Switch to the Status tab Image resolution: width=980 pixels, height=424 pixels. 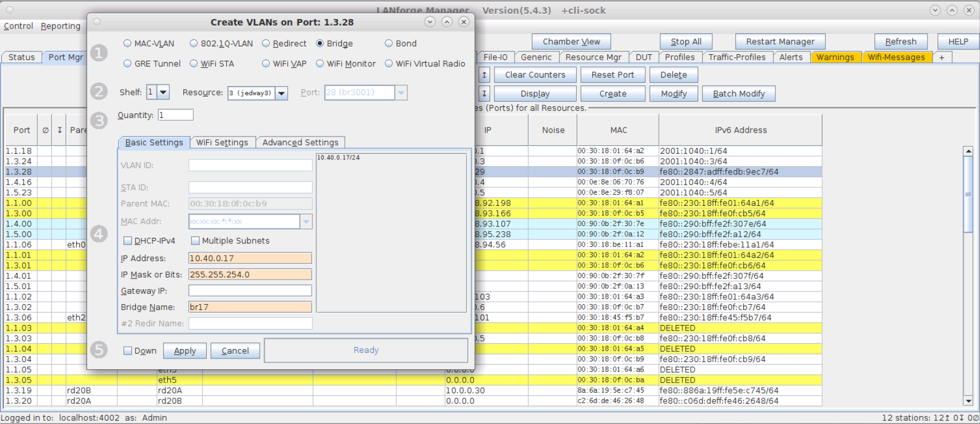click(22, 57)
